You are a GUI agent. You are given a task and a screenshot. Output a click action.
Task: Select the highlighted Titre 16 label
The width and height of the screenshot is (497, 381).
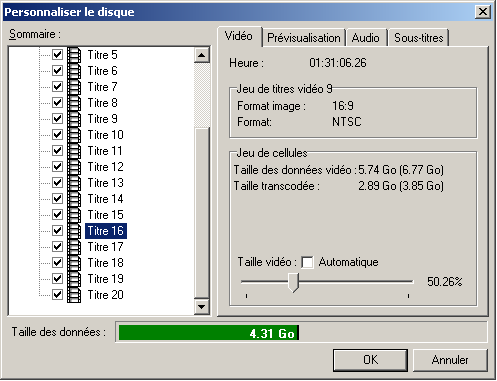(106, 231)
